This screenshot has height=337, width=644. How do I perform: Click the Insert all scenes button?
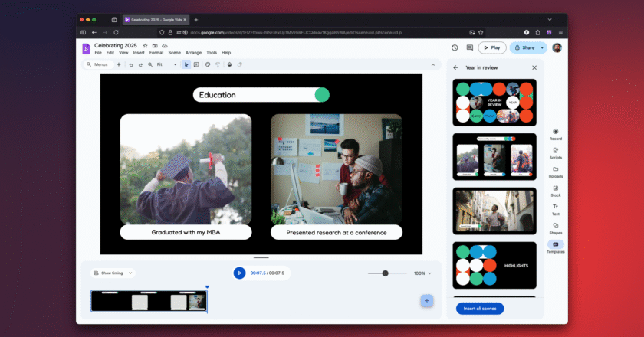pyautogui.click(x=479, y=309)
